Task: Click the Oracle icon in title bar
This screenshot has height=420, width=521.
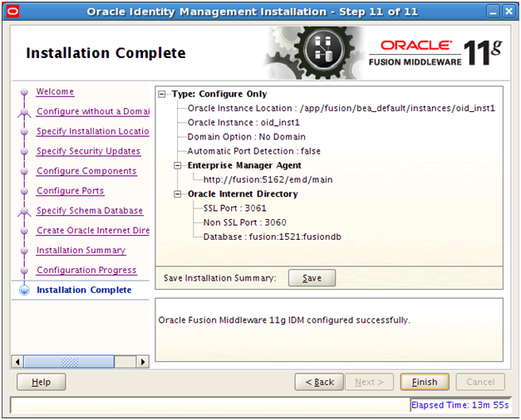Action: pos(12,12)
